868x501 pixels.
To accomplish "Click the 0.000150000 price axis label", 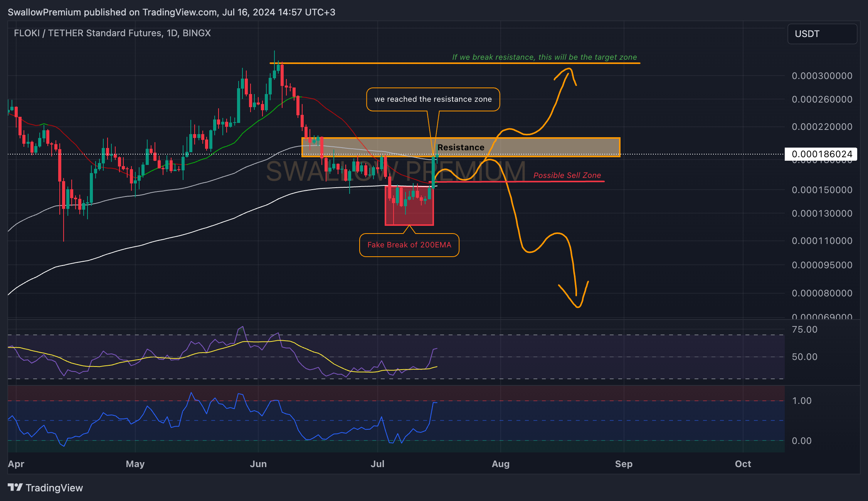I will coord(822,190).
